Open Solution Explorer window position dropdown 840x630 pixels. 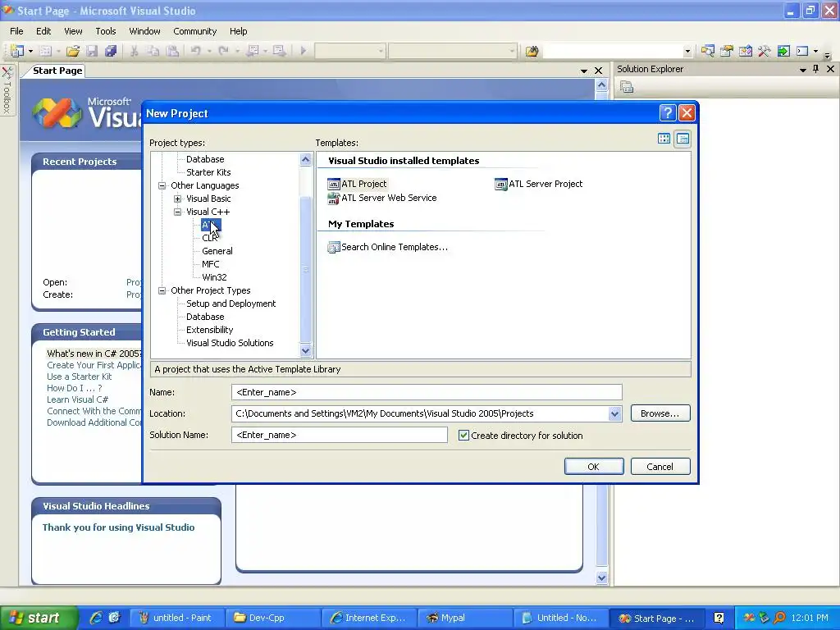coord(802,70)
